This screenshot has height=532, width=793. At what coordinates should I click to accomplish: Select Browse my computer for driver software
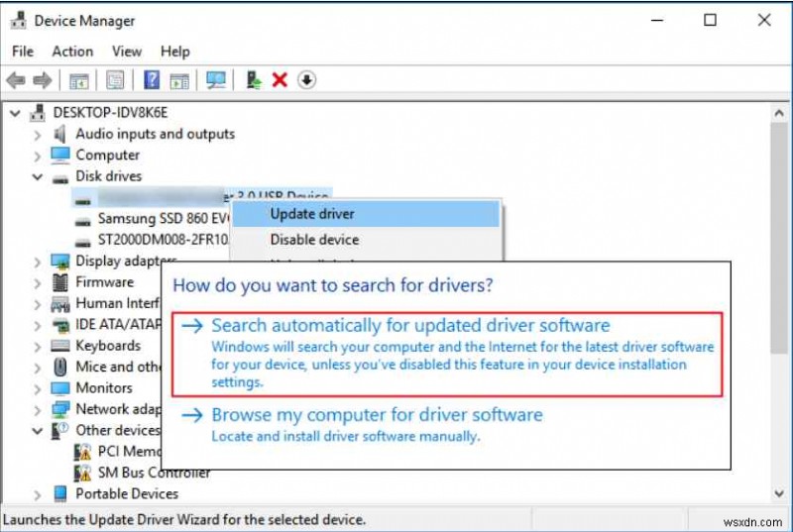coord(362,424)
